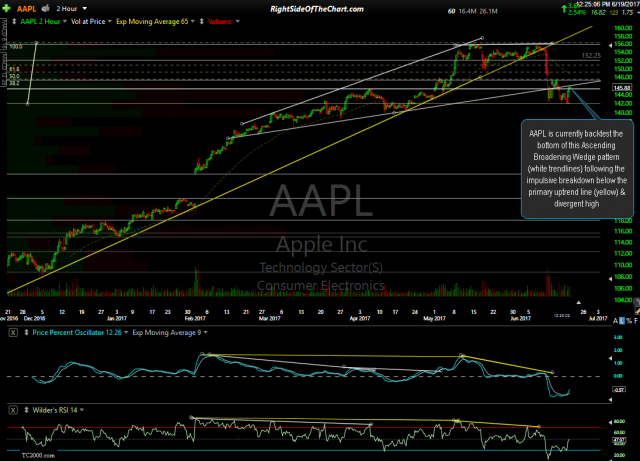This screenshot has height=461, width=640.
Task: Click the move handle beside Volume
Action: point(202,21)
